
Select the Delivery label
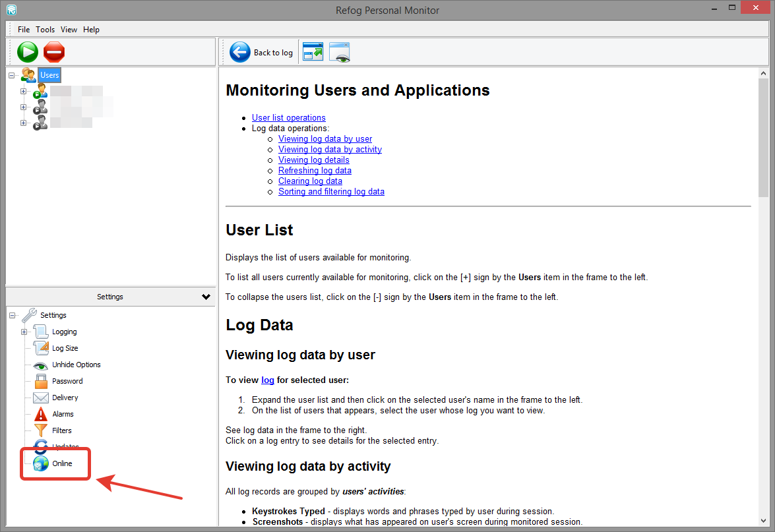(x=65, y=398)
